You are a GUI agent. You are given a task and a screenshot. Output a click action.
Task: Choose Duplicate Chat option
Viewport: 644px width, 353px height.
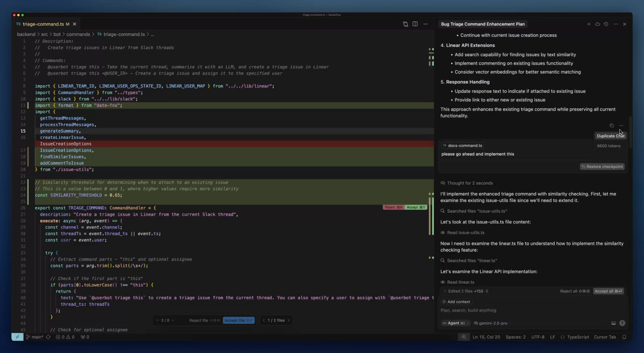pyautogui.click(x=610, y=136)
